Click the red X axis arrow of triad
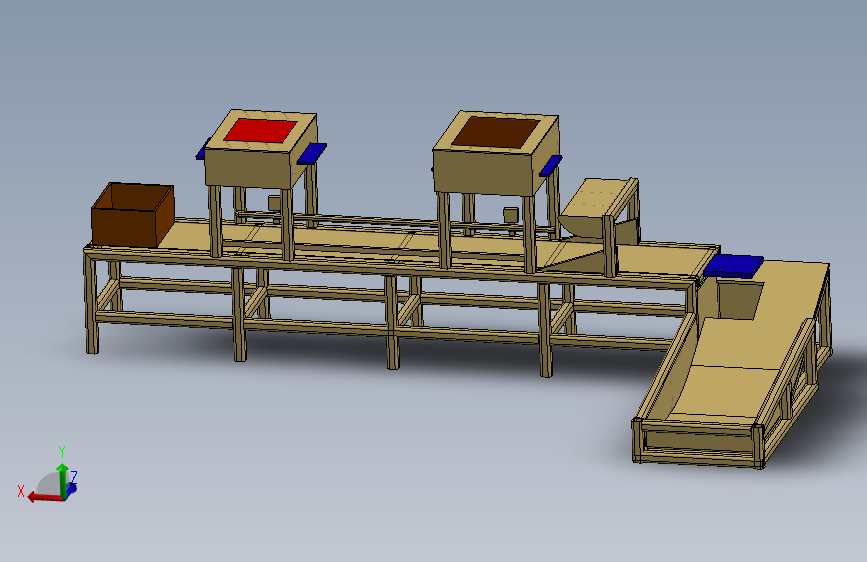The height and width of the screenshot is (562, 867). (44, 497)
